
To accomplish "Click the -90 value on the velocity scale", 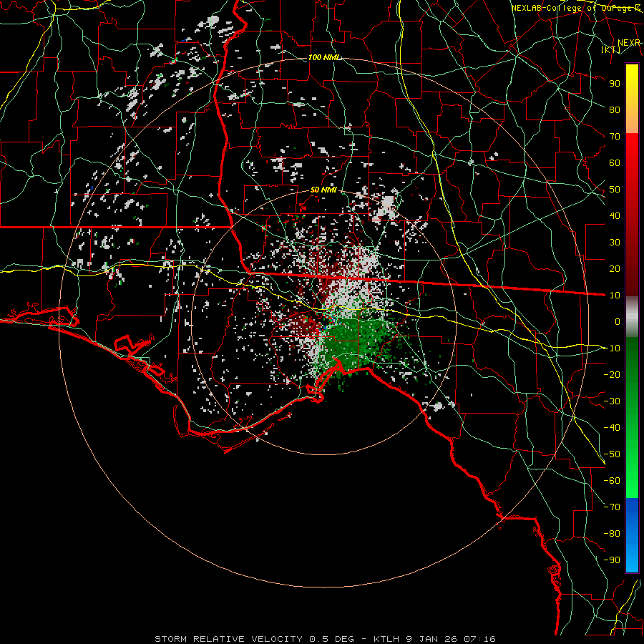I will pyautogui.click(x=612, y=560).
